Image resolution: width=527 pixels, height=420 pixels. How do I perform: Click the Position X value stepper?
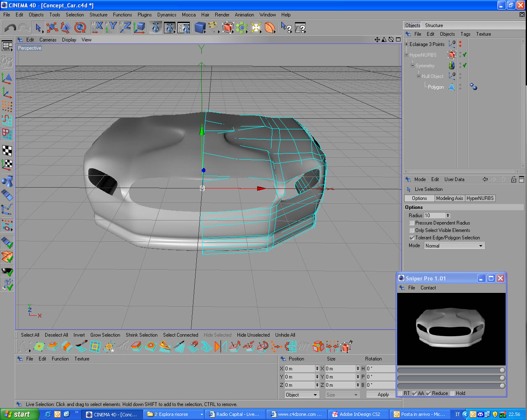point(317,368)
